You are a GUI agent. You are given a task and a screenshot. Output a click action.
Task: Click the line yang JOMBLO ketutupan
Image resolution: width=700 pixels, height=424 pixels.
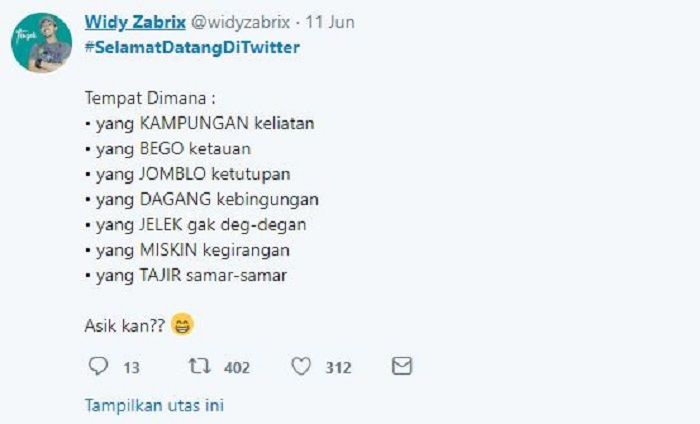[x=188, y=174]
